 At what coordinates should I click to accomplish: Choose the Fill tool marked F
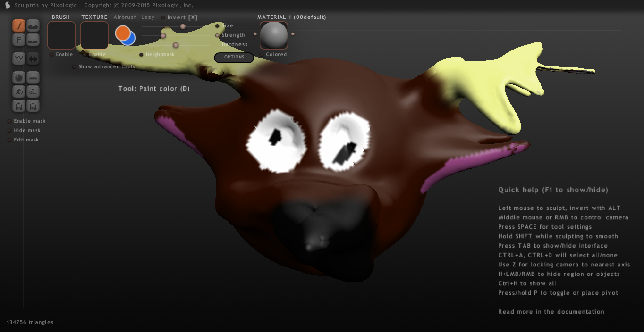coord(19,40)
